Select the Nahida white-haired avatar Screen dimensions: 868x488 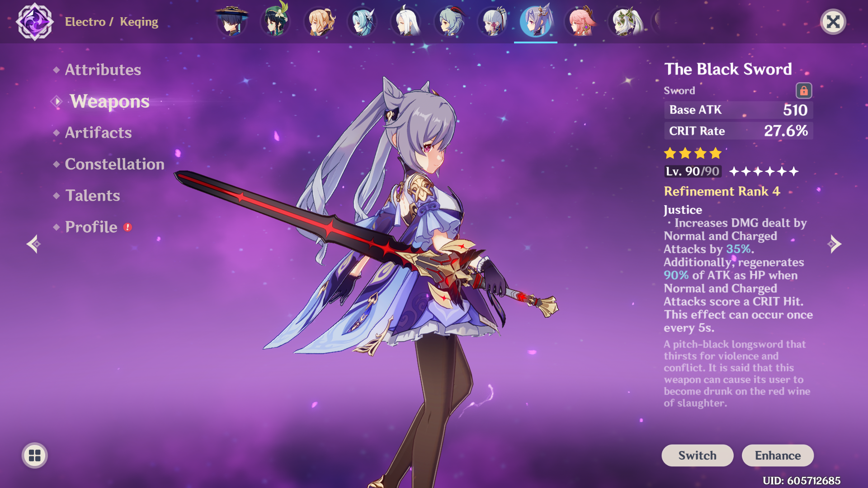coord(624,22)
